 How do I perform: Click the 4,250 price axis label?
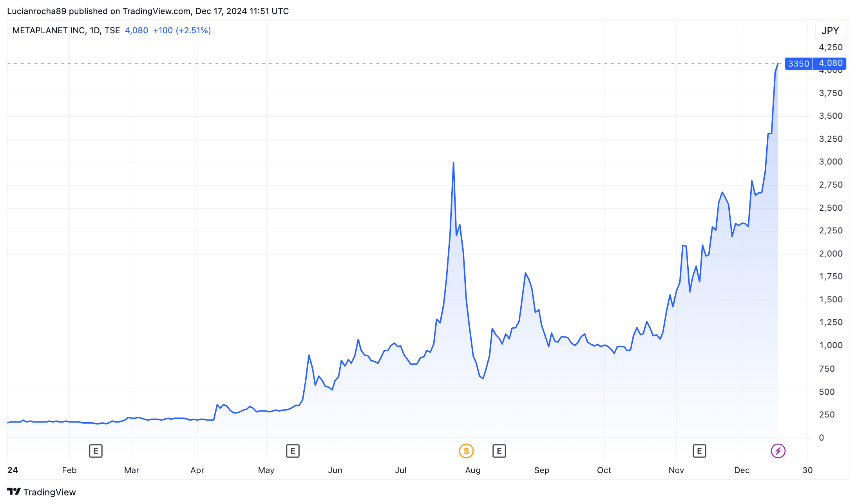831,47
